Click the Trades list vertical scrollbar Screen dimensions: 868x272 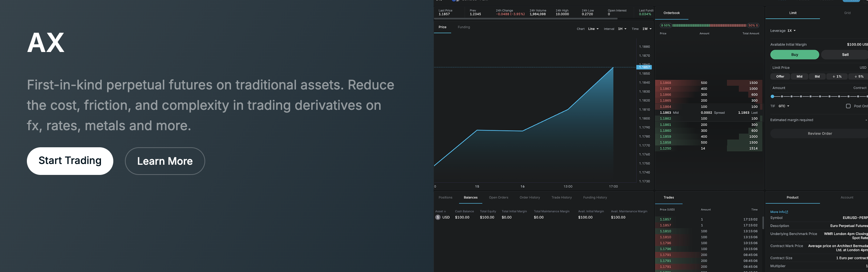[x=763, y=223]
